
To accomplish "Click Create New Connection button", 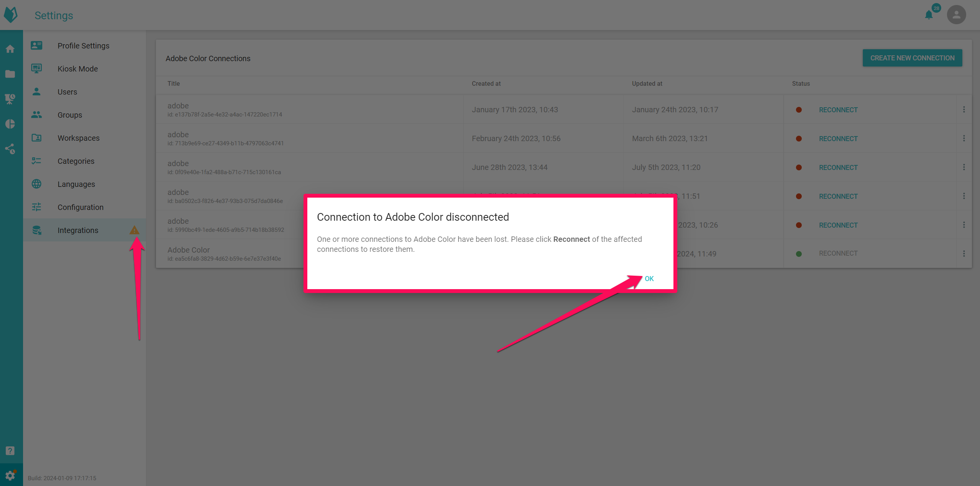I will click(x=912, y=58).
